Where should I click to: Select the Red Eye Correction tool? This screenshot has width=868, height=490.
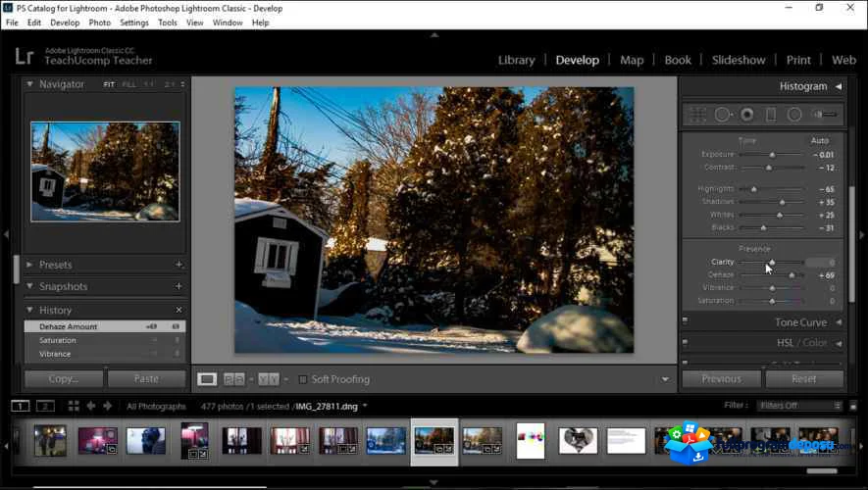[x=746, y=115]
